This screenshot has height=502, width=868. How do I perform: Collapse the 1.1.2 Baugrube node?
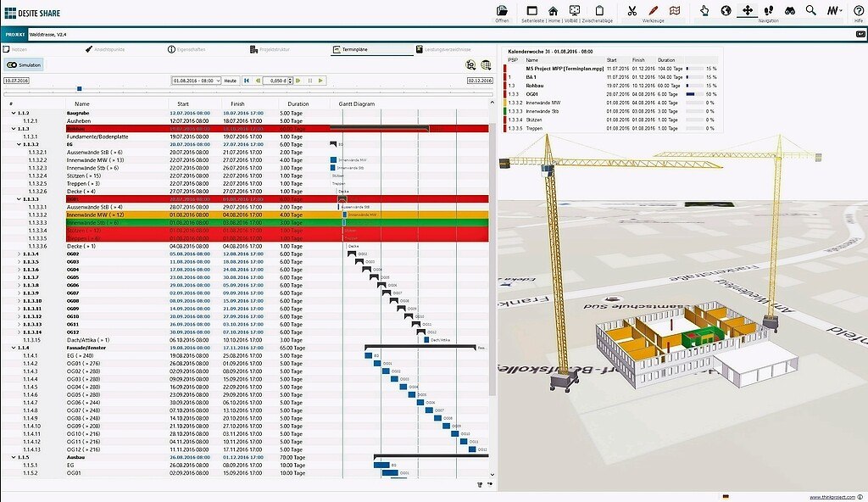coord(14,113)
